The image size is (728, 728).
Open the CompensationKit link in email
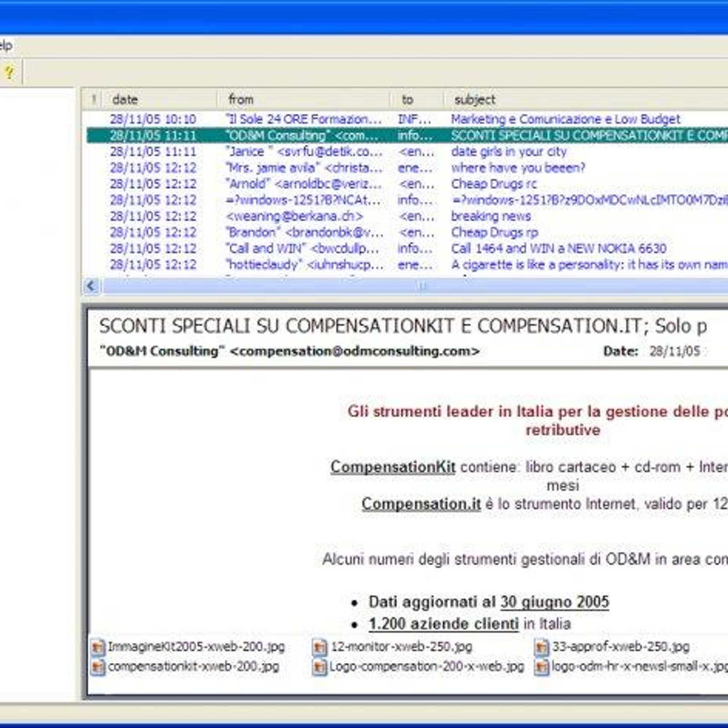tap(393, 467)
